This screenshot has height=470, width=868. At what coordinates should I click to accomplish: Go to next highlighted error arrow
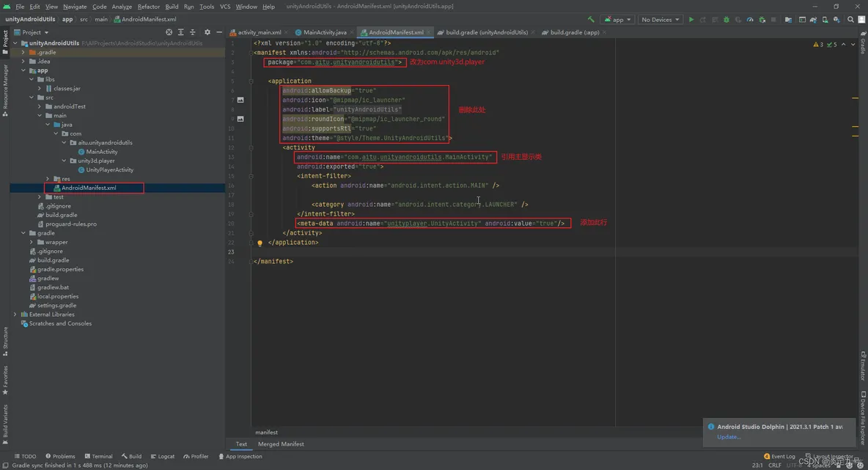(x=853, y=44)
